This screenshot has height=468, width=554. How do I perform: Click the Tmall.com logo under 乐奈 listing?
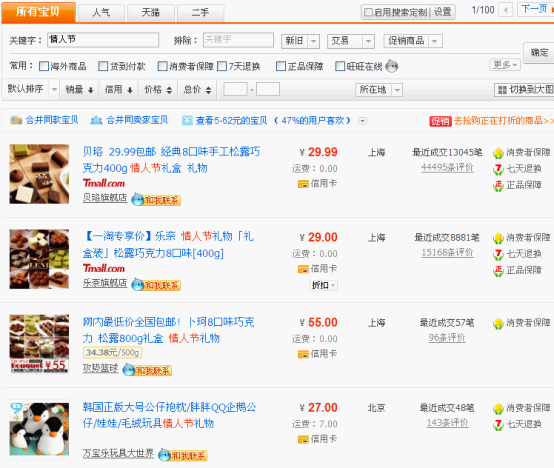(x=104, y=268)
